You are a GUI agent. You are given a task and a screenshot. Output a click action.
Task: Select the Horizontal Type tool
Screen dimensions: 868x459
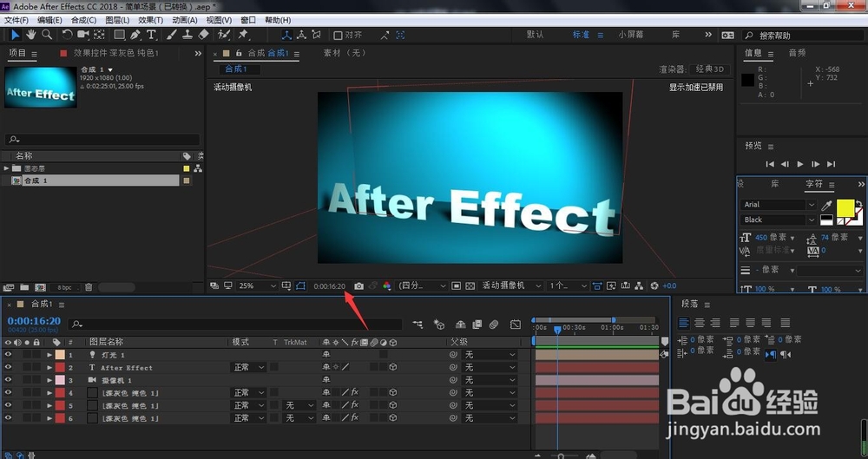(x=150, y=35)
